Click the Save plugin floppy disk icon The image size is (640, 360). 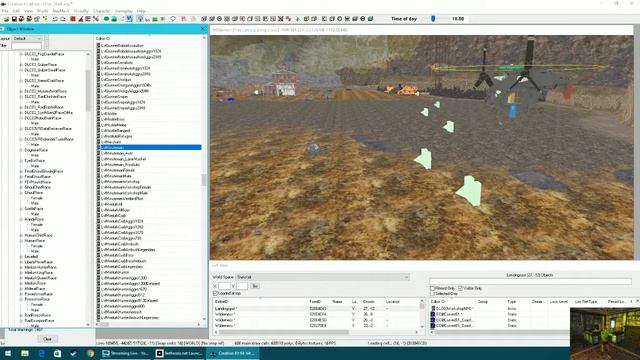tap(14, 19)
